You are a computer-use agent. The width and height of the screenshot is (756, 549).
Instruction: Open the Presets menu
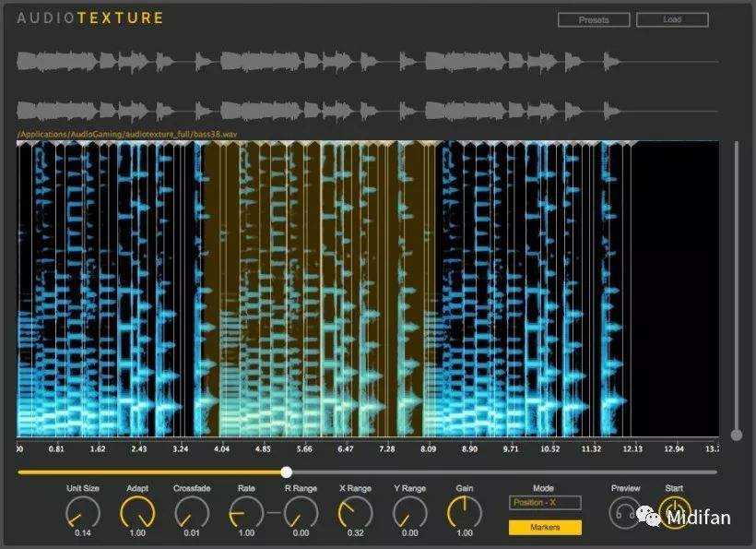point(594,19)
